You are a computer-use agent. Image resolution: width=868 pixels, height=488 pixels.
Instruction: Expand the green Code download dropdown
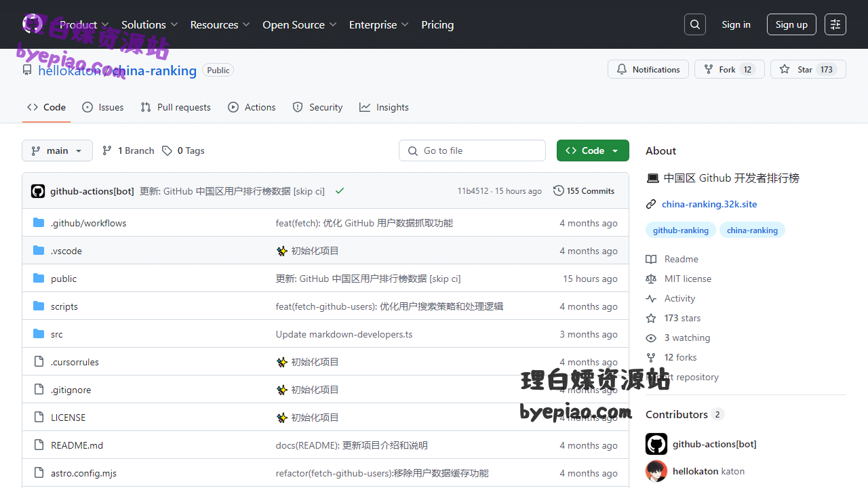coord(593,150)
